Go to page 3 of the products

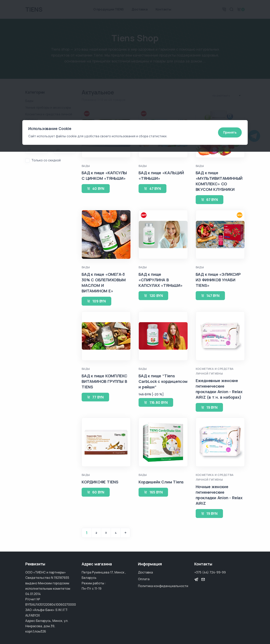tap(106, 533)
